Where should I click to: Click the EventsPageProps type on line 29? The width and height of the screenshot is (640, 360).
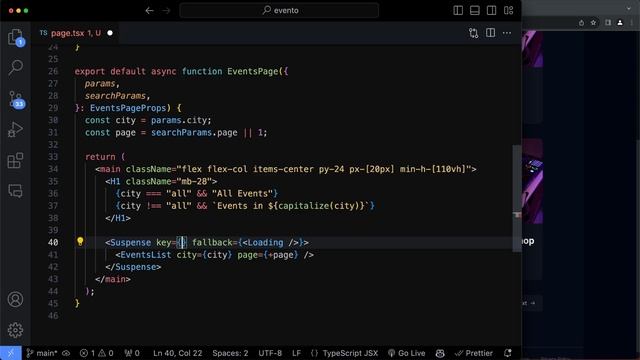(128, 108)
